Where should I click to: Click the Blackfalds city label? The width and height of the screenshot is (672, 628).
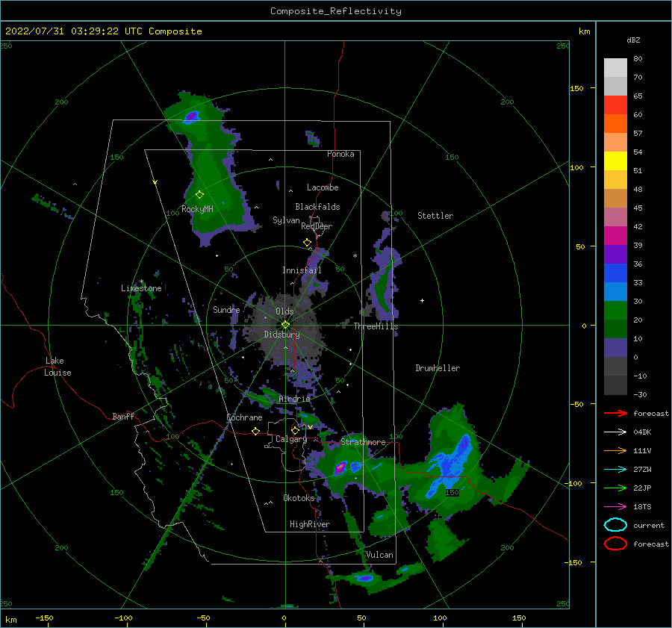[x=317, y=207]
